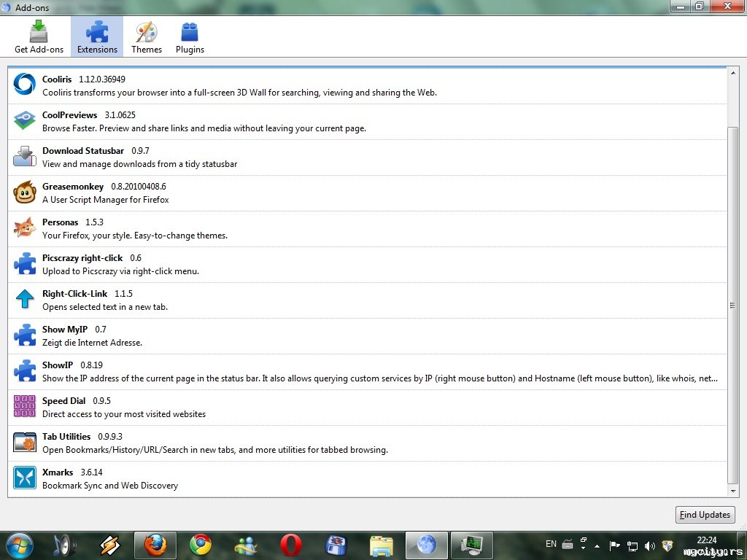This screenshot has height=560, width=747.
Task: Click the on-screen keyboard tray icon
Action: [x=568, y=544]
